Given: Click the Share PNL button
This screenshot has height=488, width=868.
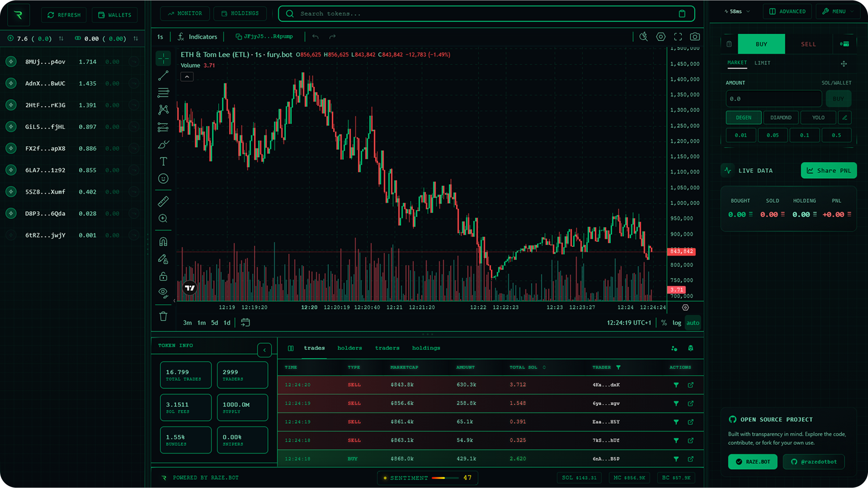Looking at the screenshot, I should click(829, 170).
